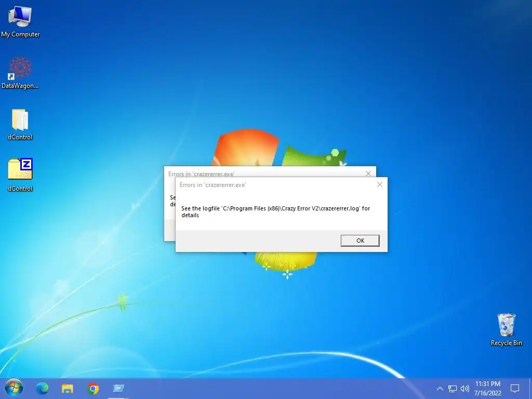Open the Recycle Bin icon
The width and height of the screenshot is (532, 399).
(506, 330)
